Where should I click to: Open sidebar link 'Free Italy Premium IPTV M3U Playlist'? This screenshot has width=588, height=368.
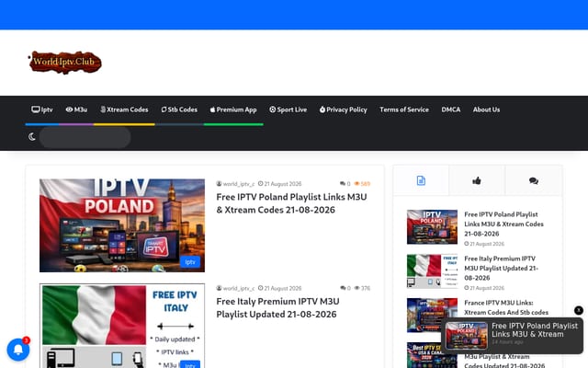[x=501, y=268]
